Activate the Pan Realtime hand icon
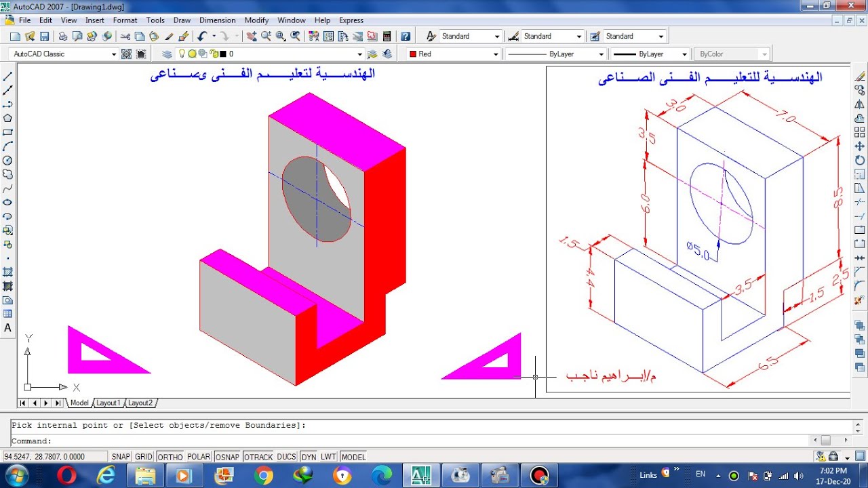Screen dimensions: 868x488 click(252, 36)
